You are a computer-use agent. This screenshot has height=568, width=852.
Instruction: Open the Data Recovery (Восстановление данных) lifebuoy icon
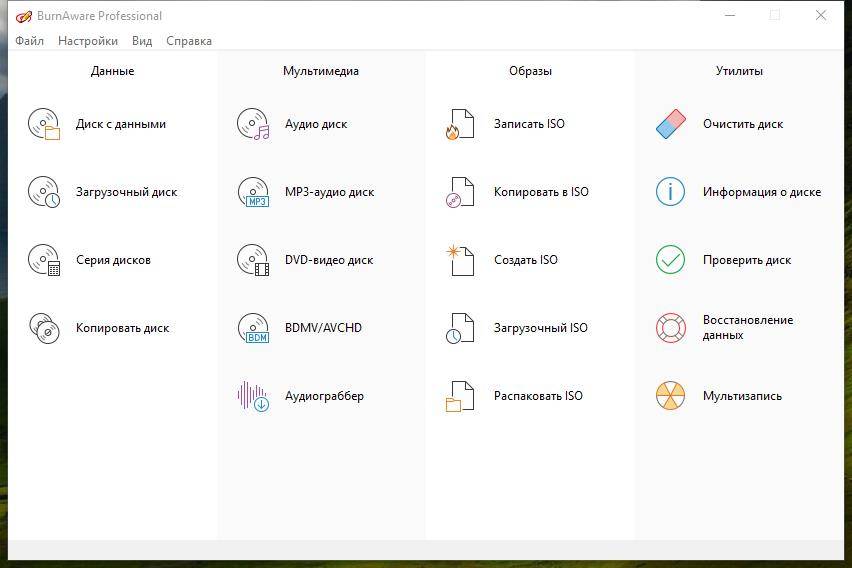click(671, 328)
